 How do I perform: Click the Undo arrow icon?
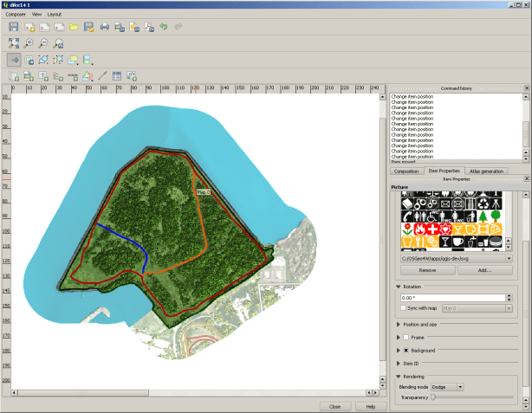pyautogui.click(x=163, y=28)
